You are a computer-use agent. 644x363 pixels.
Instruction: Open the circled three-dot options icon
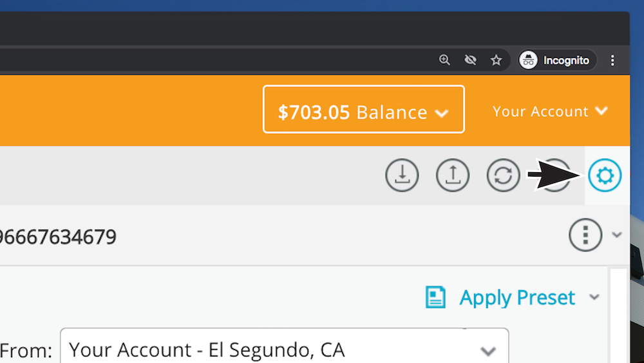(x=585, y=235)
